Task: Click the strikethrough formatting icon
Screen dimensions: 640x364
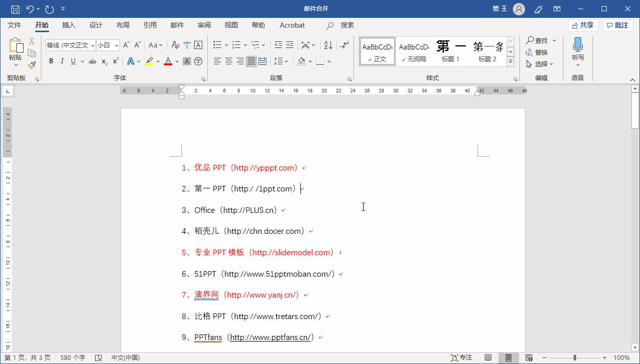Action: point(92,61)
